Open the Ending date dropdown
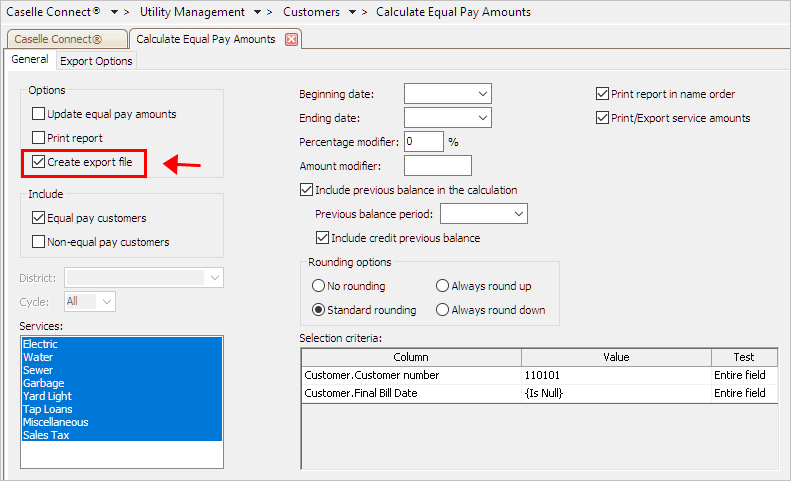 pyautogui.click(x=483, y=118)
